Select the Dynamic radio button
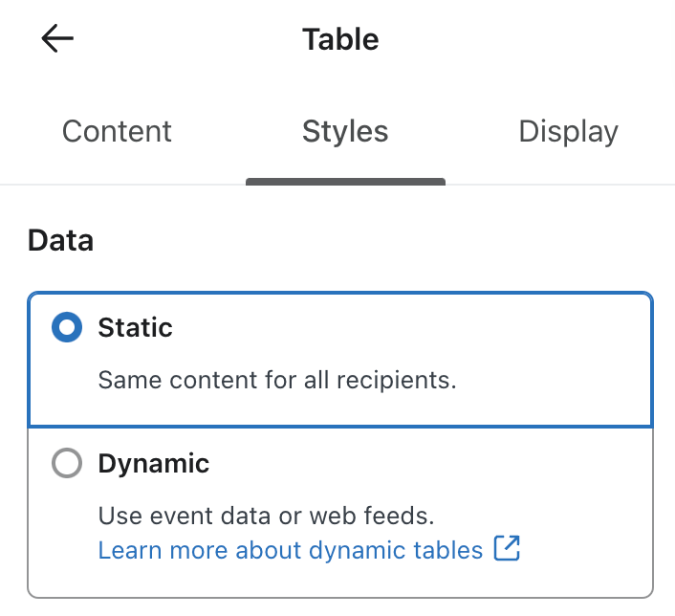This screenshot has width=675, height=616. point(66,464)
